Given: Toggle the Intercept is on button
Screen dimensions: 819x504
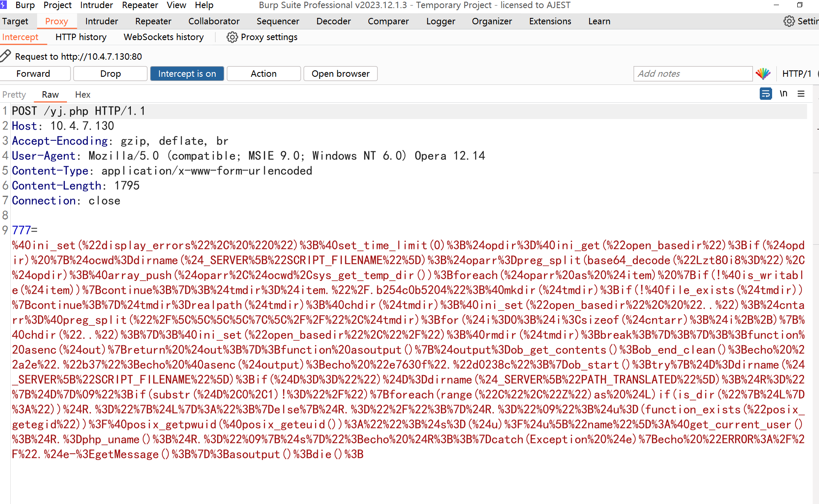Looking at the screenshot, I should [x=187, y=73].
